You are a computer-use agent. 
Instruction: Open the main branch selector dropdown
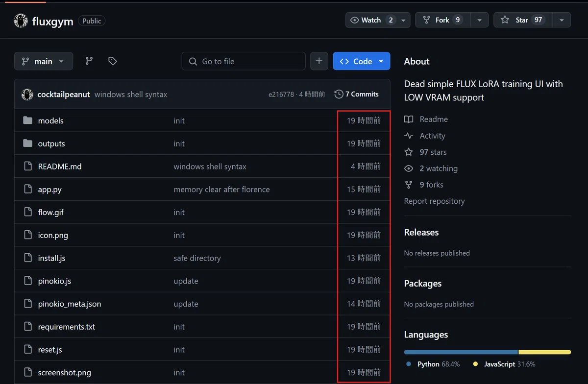click(44, 61)
